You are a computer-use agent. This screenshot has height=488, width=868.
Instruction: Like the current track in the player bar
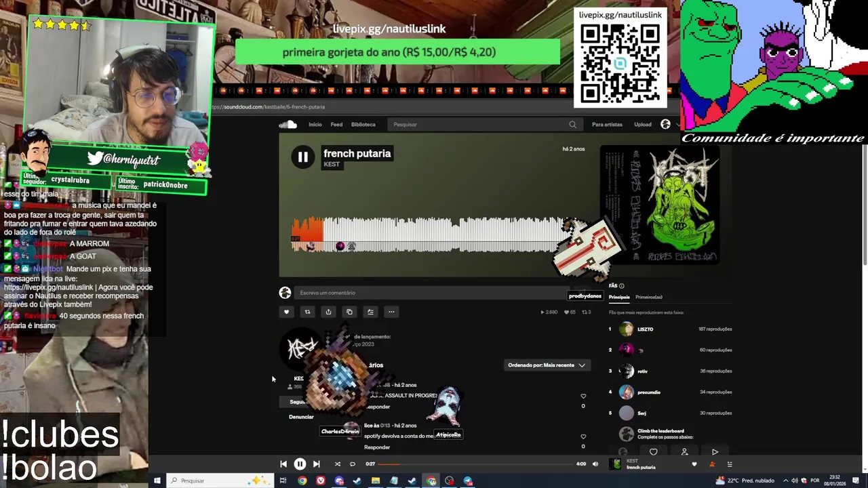[x=694, y=464]
